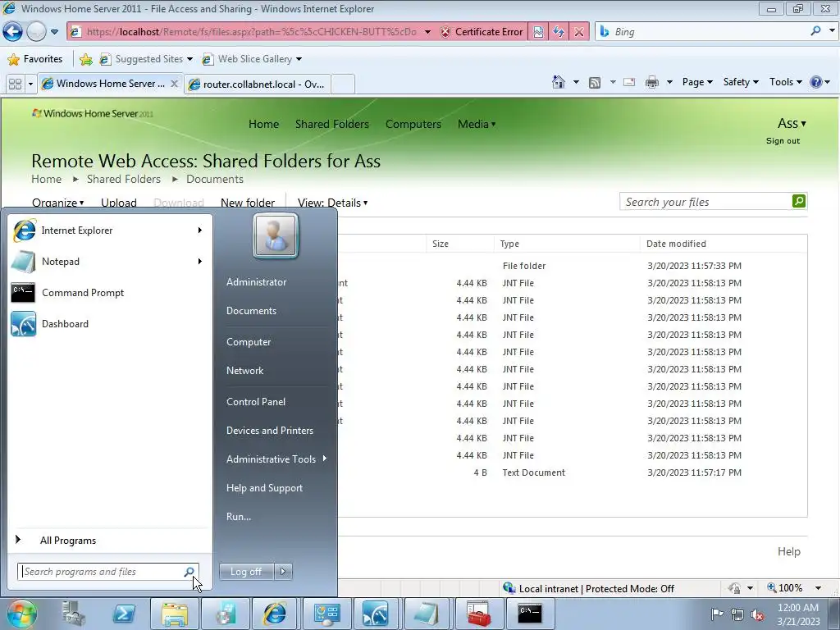
Task: Open Devices and Printers
Action: click(x=269, y=431)
